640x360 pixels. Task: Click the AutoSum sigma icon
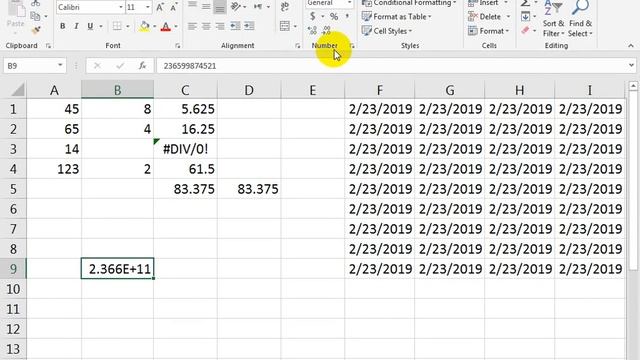coord(525,4)
